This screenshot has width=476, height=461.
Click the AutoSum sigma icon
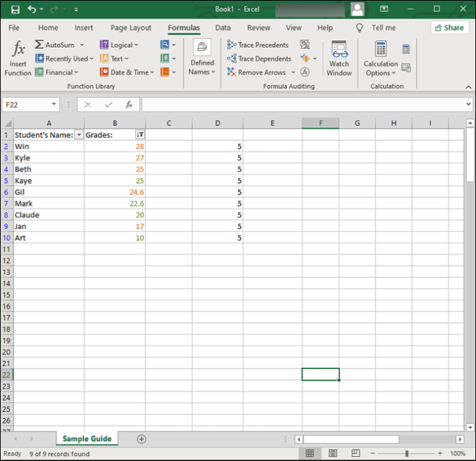[39, 45]
